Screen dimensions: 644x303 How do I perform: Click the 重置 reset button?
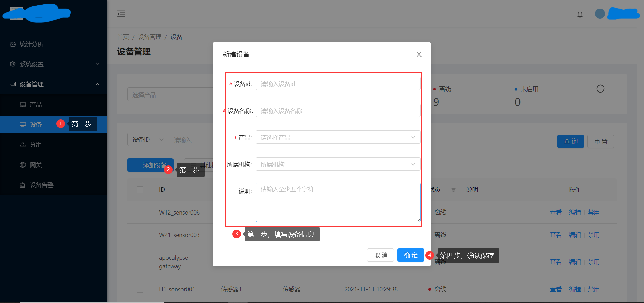601,141
